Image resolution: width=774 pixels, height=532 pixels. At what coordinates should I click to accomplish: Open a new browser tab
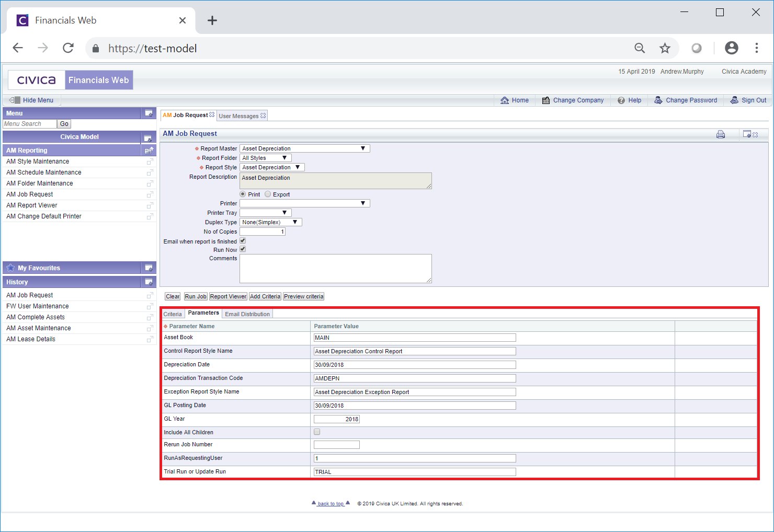point(212,20)
